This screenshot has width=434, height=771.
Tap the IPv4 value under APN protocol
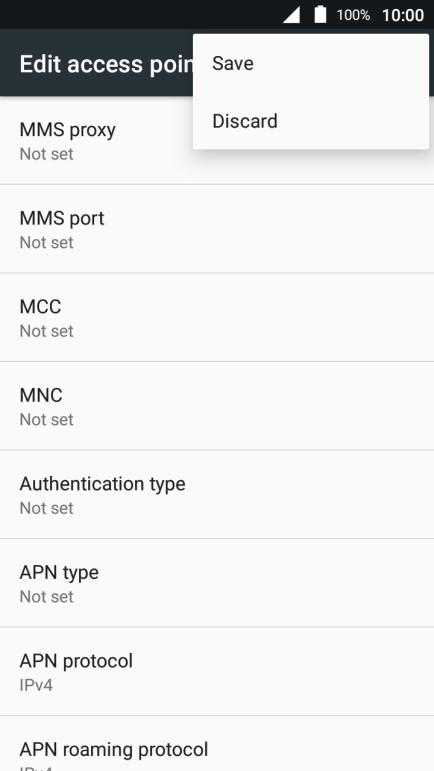[x=36, y=685]
